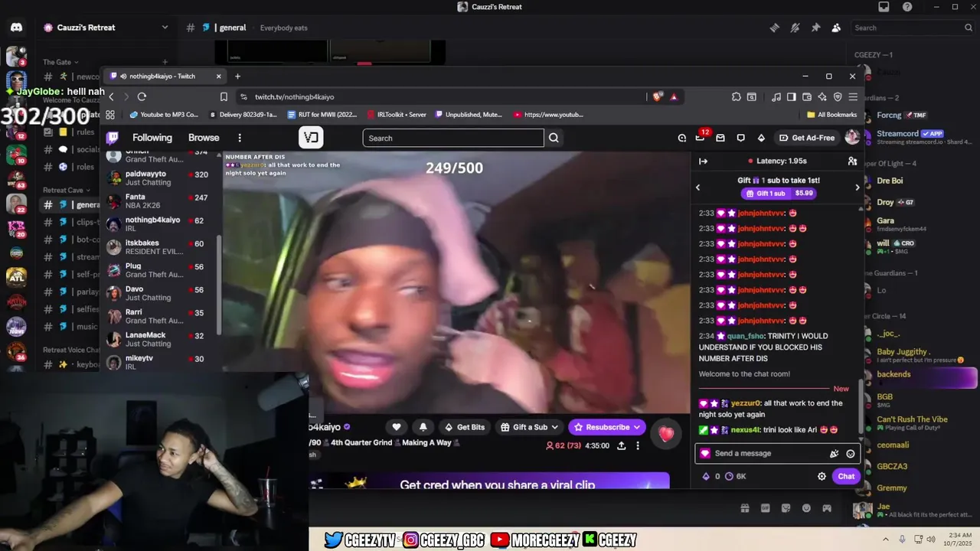Open chat settings gear
Screen dimensions: 980x551
point(822,476)
